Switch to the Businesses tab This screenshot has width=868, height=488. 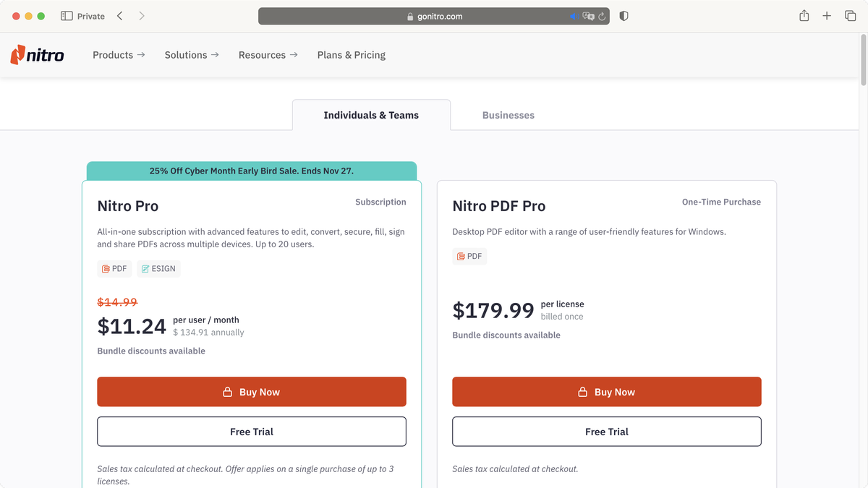click(x=509, y=115)
